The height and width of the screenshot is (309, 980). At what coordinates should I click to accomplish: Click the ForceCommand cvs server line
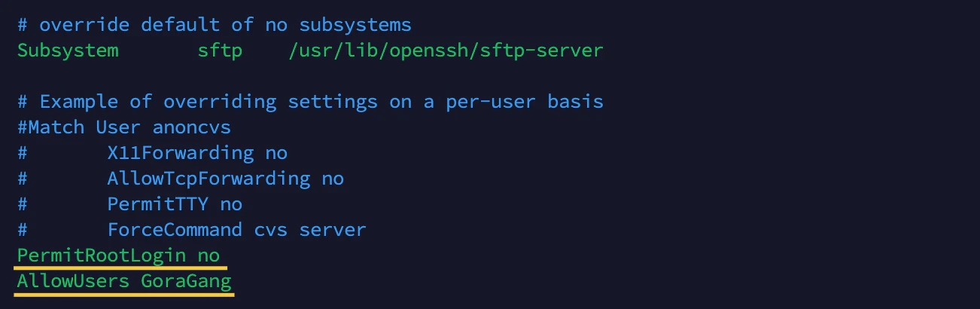click(x=191, y=230)
